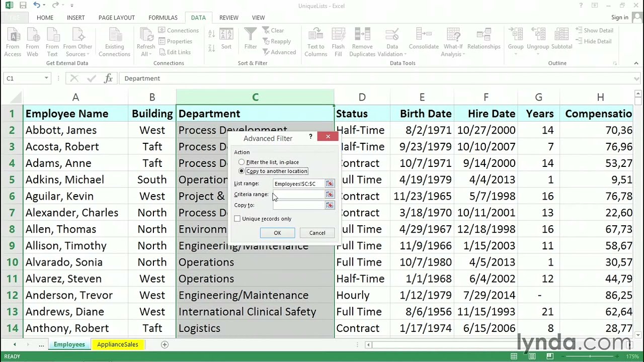This screenshot has width=644, height=362.
Task: Click the Copy to collapse-dialog icon
Action: 330,205
